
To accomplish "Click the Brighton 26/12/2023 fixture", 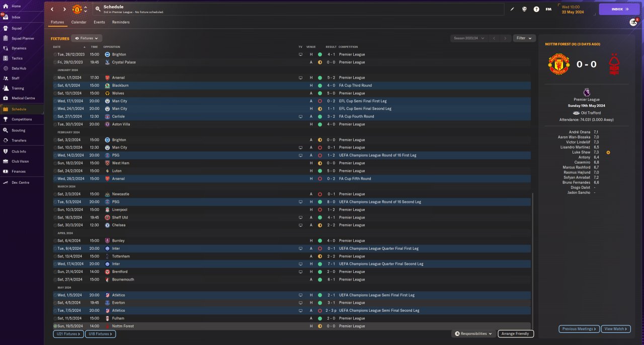I will 291,54.
